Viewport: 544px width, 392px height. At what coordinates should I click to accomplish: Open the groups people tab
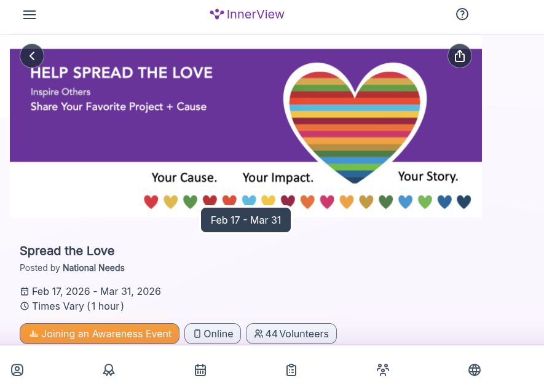tap(383, 370)
